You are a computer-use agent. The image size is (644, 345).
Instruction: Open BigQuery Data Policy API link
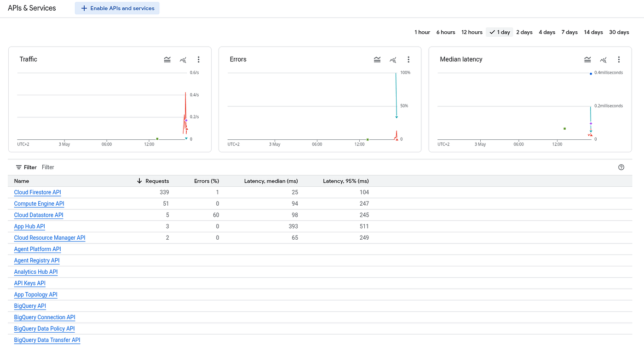point(44,328)
